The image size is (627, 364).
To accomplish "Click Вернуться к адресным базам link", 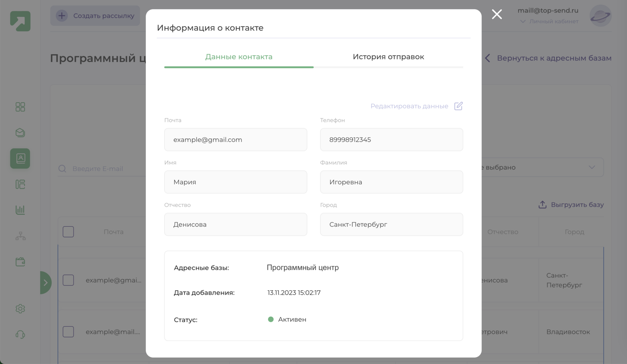I will pos(548,58).
